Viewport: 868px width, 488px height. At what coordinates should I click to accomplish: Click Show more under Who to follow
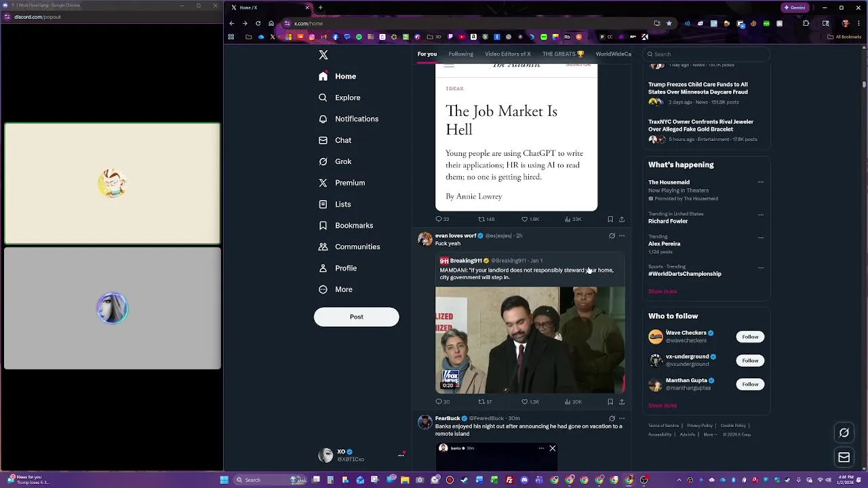(x=663, y=405)
